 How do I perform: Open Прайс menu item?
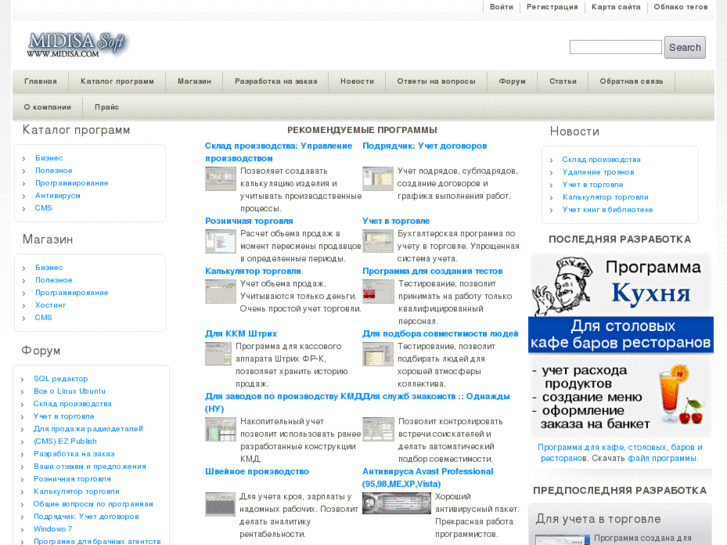click(x=106, y=107)
